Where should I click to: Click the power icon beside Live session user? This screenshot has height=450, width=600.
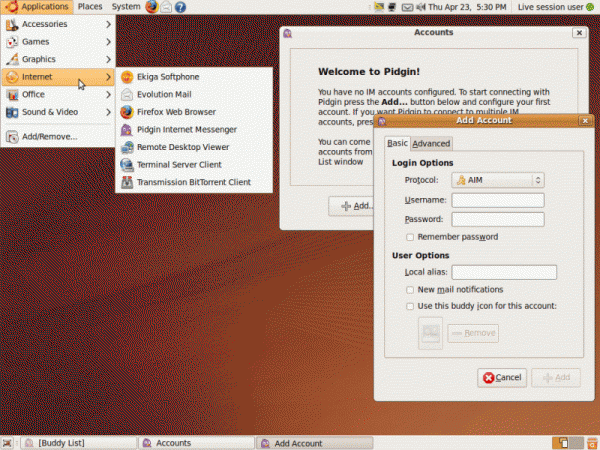pyautogui.click(x=590, y=7)
